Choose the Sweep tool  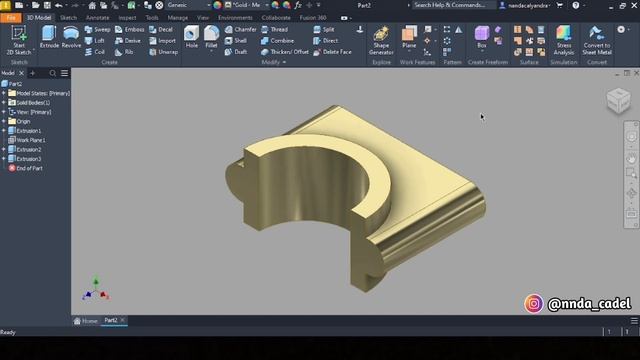(x=97, y=29)
